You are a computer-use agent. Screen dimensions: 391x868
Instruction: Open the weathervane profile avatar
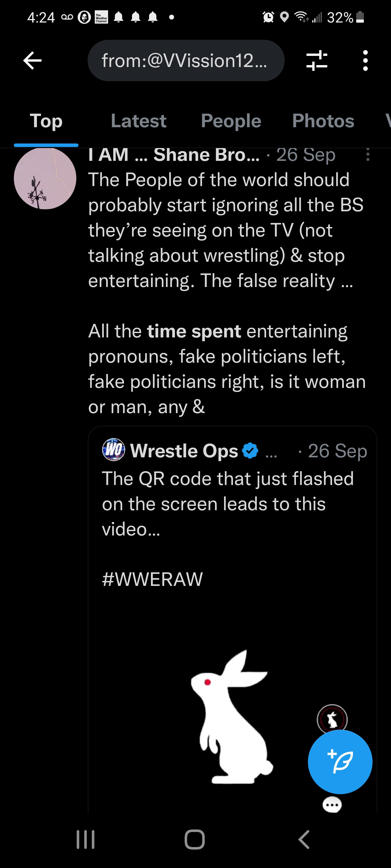(45, 178)
